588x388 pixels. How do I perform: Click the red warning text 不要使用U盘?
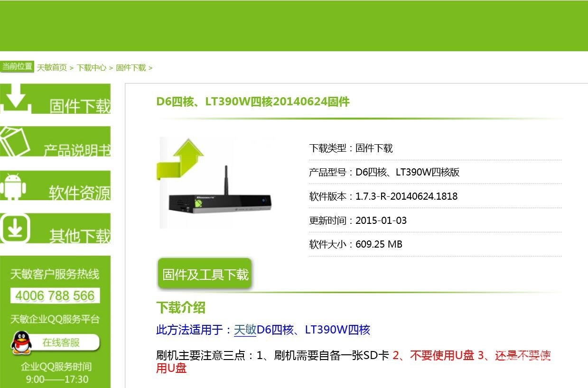coord(442,355)
